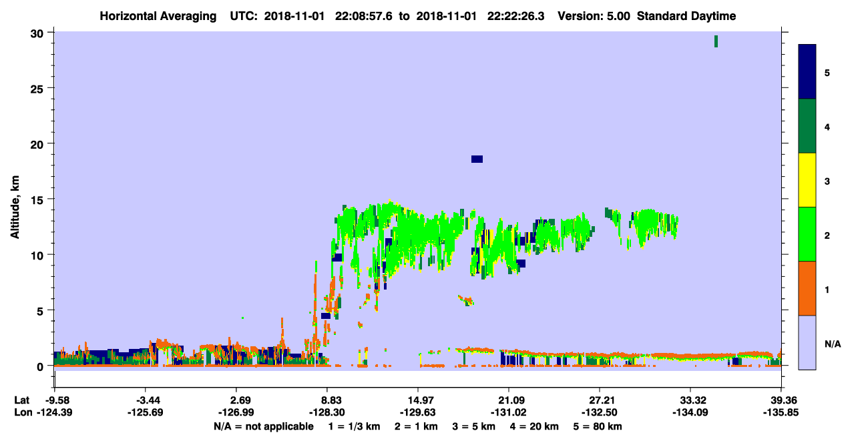Click the bright green colorbar segment labeled 2
The width and height of the screenshot is (868, 445).
[x=807, y=234]
